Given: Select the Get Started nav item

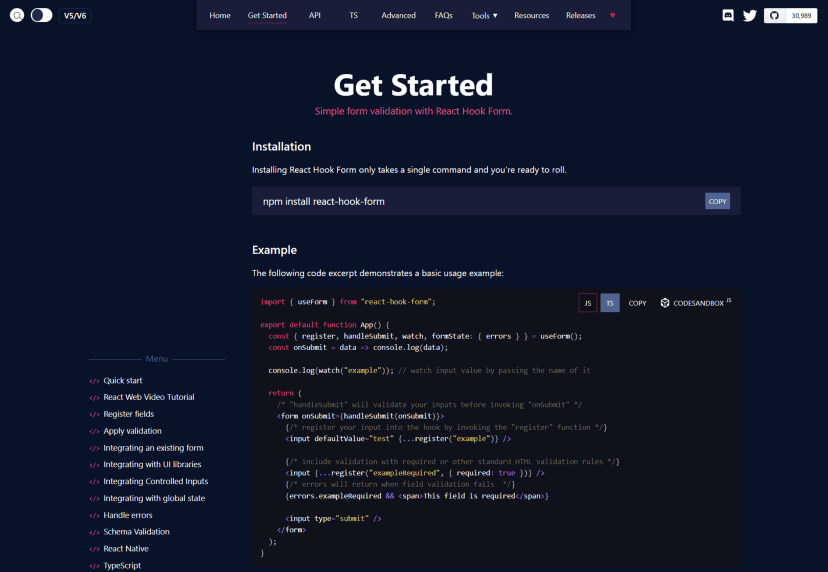Looking at the screenshot, I should (x=267, y=15).
